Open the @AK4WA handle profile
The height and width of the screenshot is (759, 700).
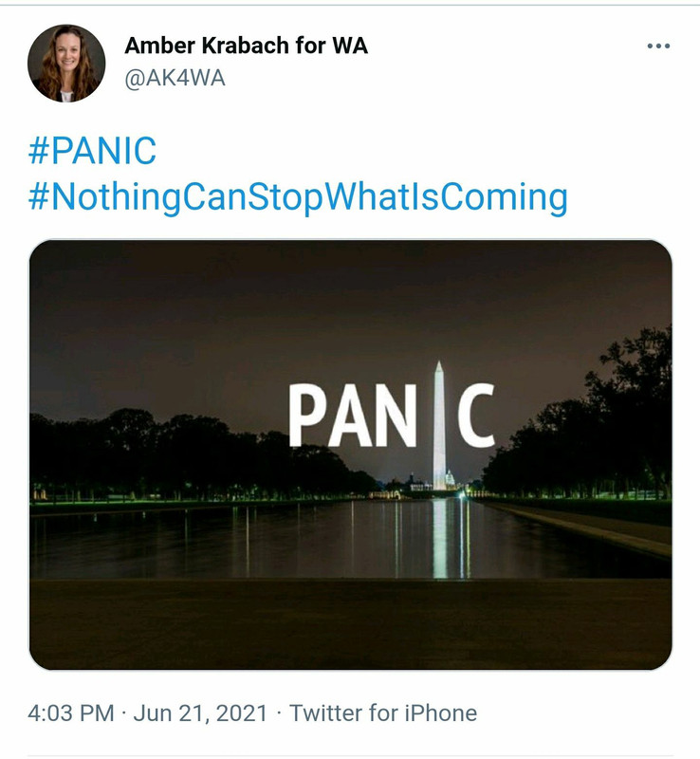(x=175, y=78)
